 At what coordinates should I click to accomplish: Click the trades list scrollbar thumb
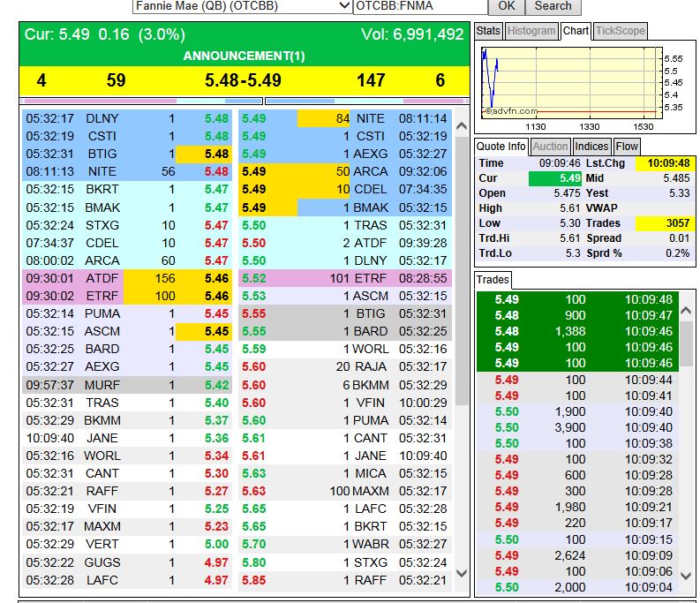tap(686, 343)
